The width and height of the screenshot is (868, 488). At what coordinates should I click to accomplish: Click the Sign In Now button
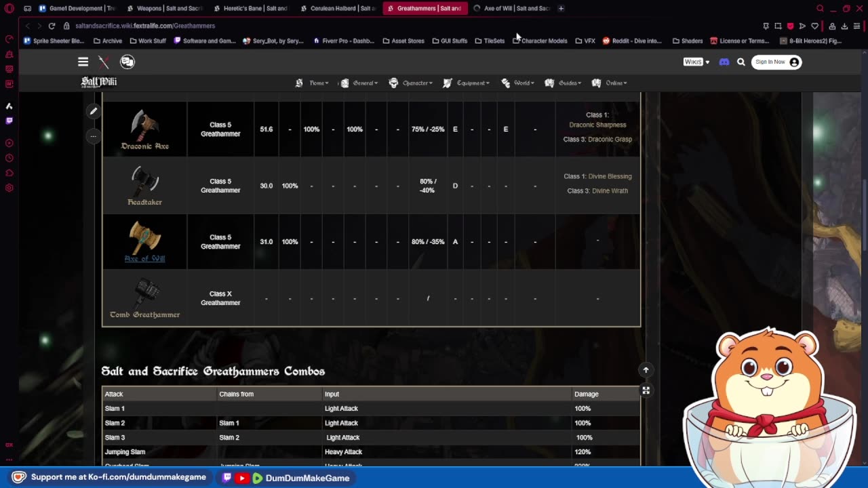pyautogui.click(x=776, y=62)
